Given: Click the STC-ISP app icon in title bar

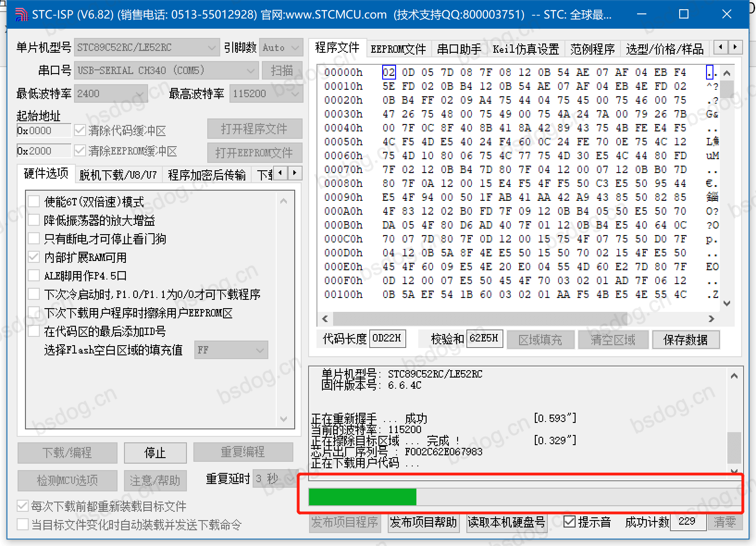Looking at the screenshot, I should coord(21,14).
